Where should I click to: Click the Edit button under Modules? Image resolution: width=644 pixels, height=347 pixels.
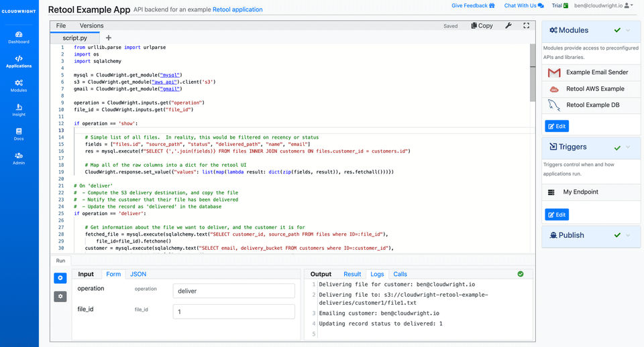[557, 126]
